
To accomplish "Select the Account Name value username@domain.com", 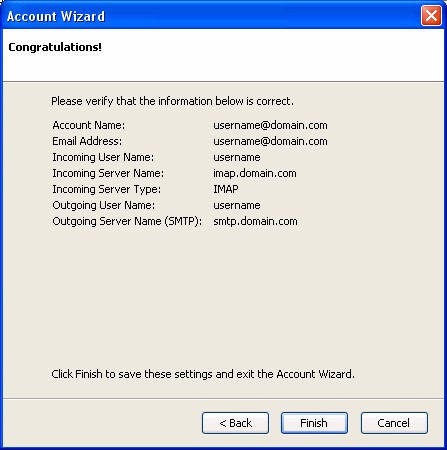I will (270, 125).
